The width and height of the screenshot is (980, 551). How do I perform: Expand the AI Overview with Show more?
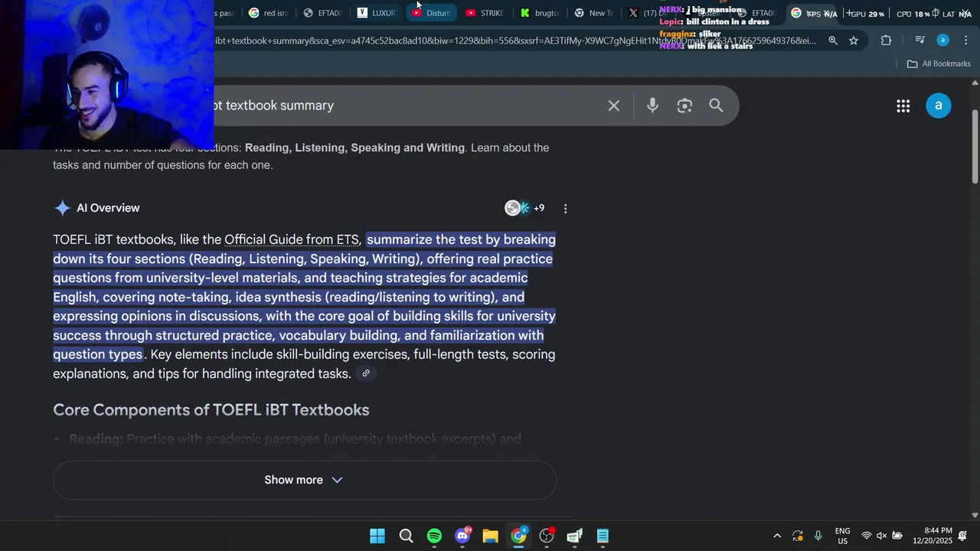pos(304,480)
